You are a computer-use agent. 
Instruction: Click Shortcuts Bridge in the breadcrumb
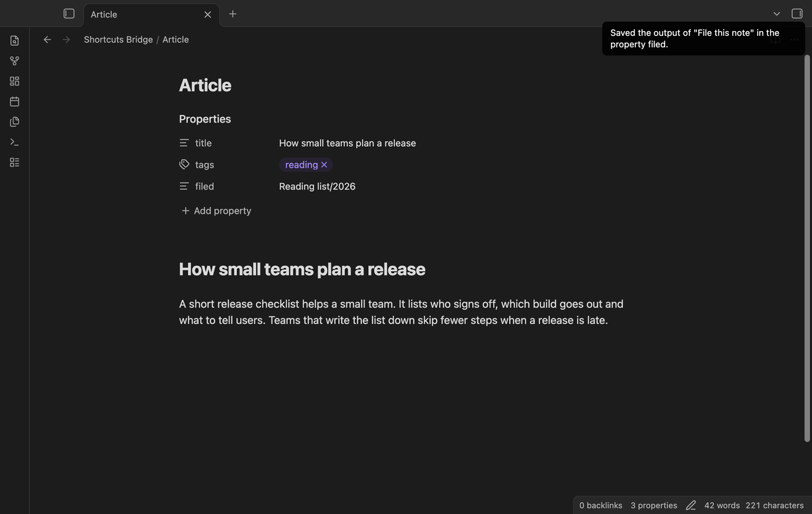118,39
